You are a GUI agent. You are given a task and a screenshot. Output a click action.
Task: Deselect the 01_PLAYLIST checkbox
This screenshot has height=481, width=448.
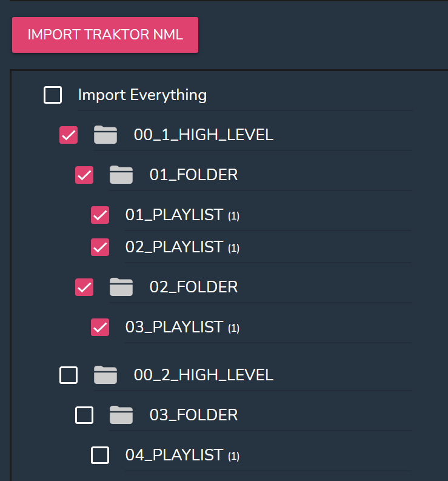[100, 215]
